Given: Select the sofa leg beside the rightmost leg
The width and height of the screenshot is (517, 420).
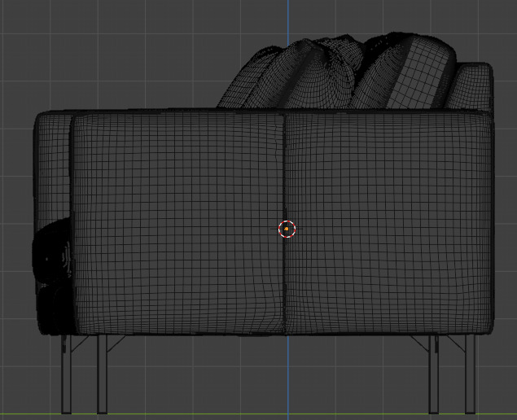Looking at the screenshot, I should pyautogui.click(x=434, y=374).
